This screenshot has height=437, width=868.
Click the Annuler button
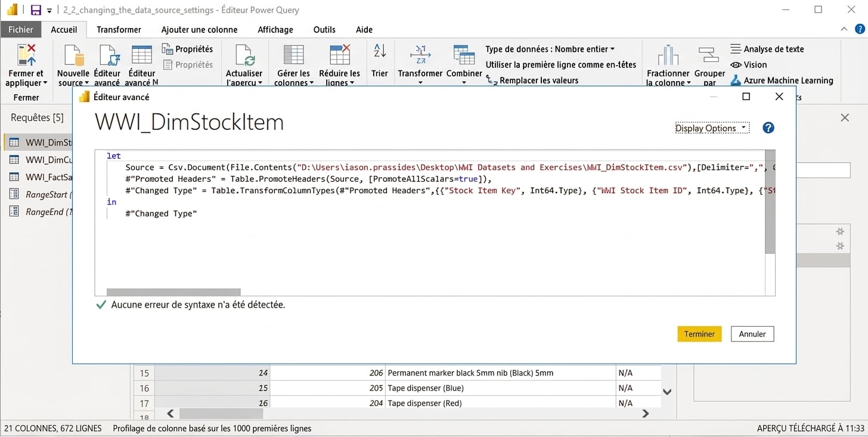point(752,334)
